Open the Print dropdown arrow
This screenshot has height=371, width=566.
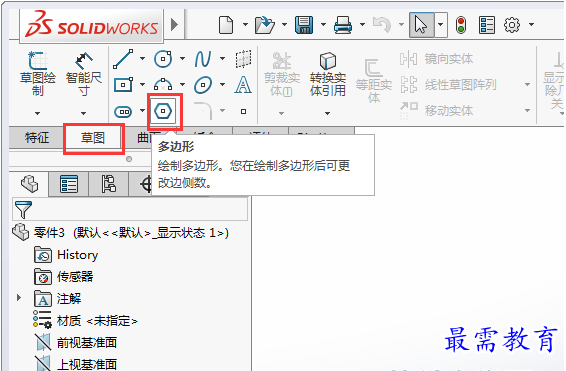pyautogui.click(x=362, y=25)
